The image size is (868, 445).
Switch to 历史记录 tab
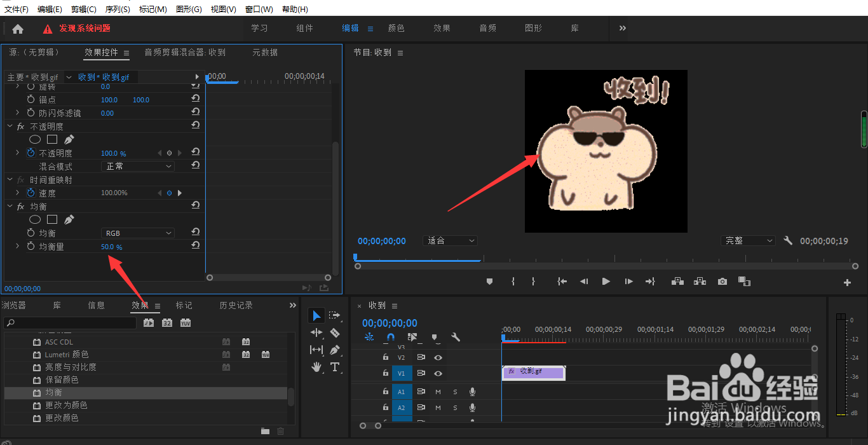point(236,305)
